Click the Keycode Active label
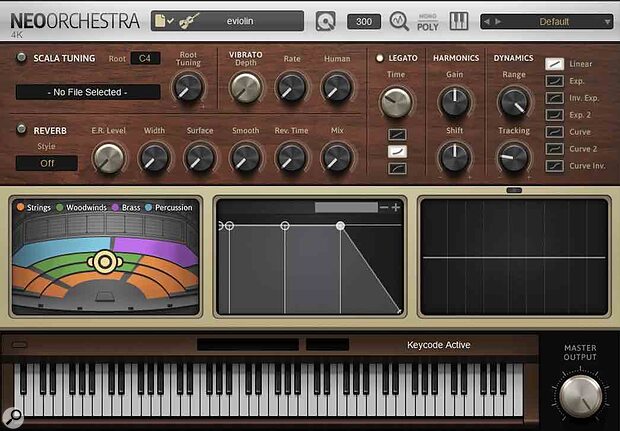The image size is (620, 431). (x=439, y=345)
